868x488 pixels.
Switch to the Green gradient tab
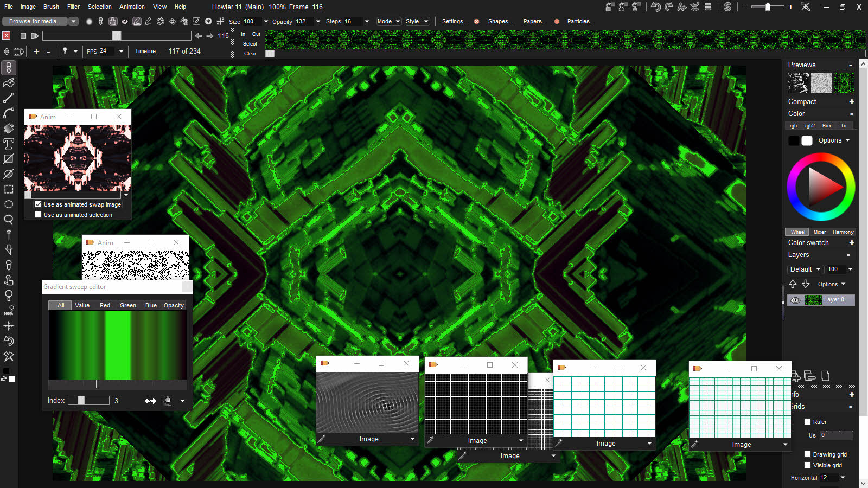127,305
